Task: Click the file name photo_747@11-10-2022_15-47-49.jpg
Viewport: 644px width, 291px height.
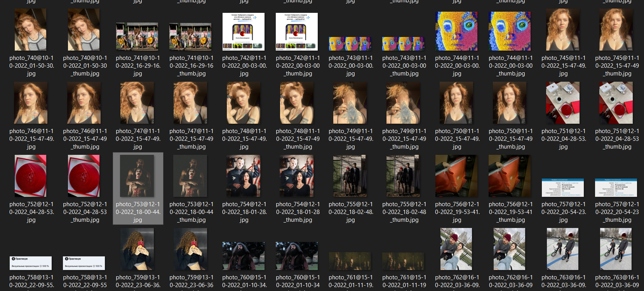Action: click(138, 139)
